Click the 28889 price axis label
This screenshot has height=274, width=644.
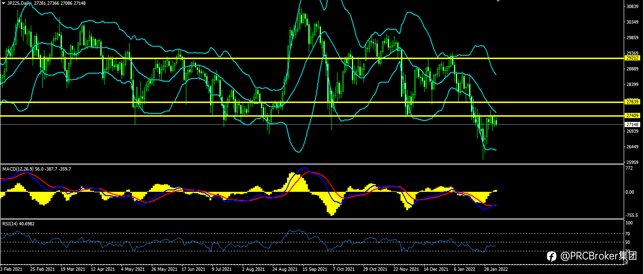tap(632, 69)
